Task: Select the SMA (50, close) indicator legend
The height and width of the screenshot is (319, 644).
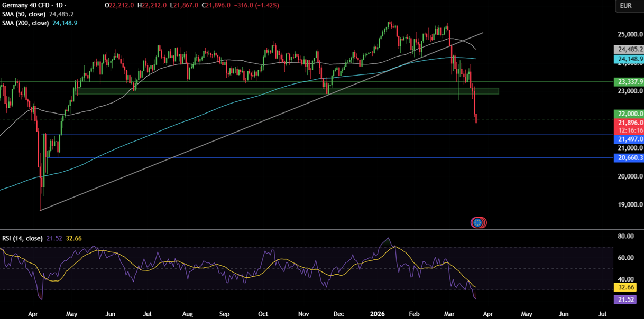Action: pyautogui.click(x=24, y=15)
